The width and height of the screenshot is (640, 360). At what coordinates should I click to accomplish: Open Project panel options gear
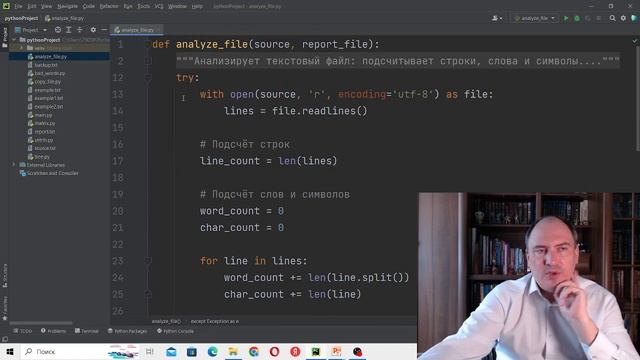point(93,30)
